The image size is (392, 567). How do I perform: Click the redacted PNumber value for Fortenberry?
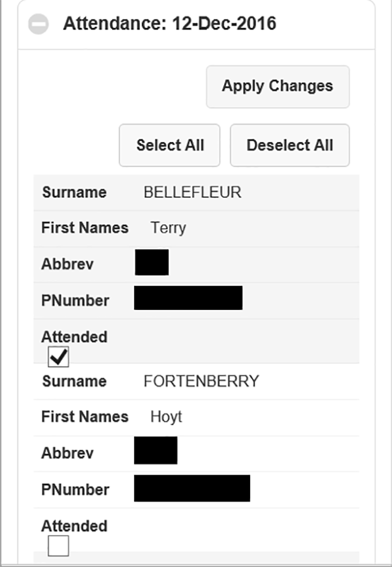(192, 489)
